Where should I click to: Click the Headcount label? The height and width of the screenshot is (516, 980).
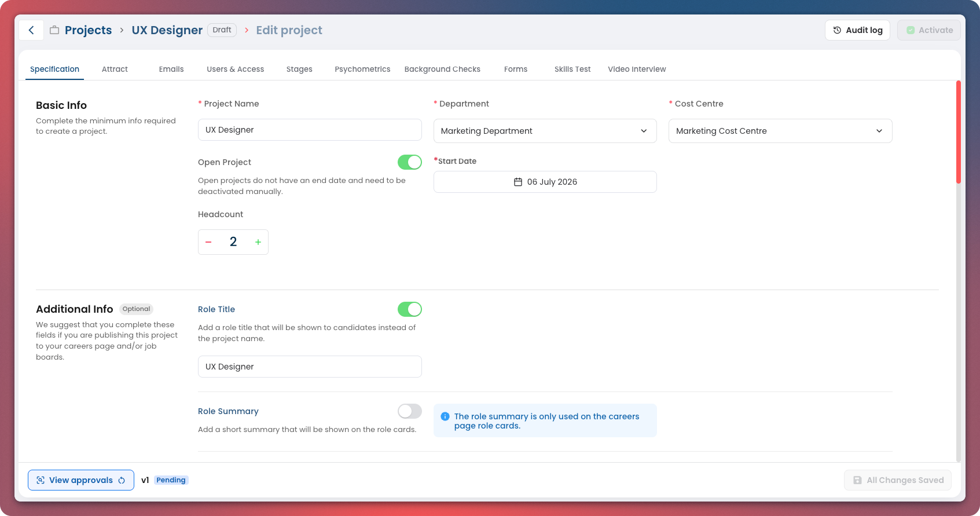click(x=221, y=214)
